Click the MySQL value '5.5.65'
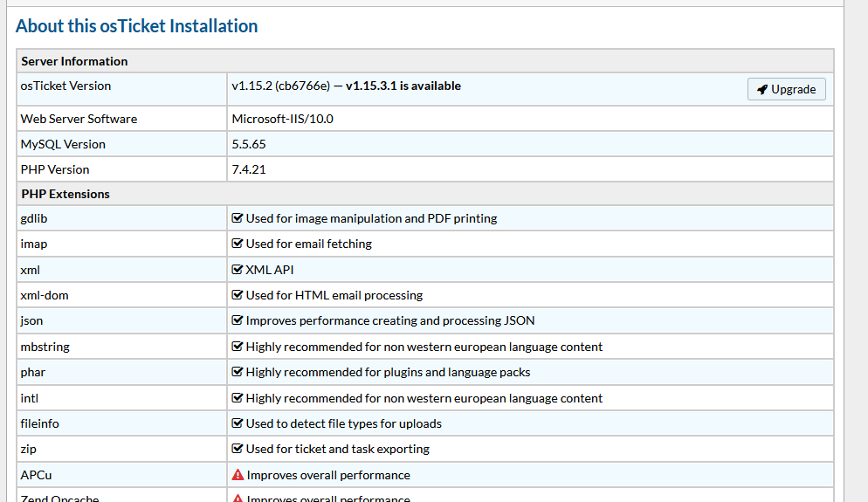The height and width of the screenshot is (502, 868). click(x=249, y=144)
